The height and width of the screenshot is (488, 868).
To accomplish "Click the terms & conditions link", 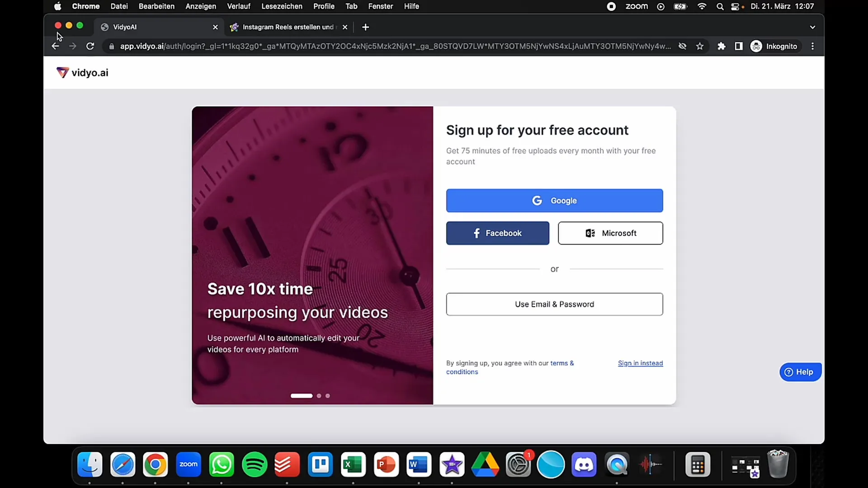I will [510, 367].
